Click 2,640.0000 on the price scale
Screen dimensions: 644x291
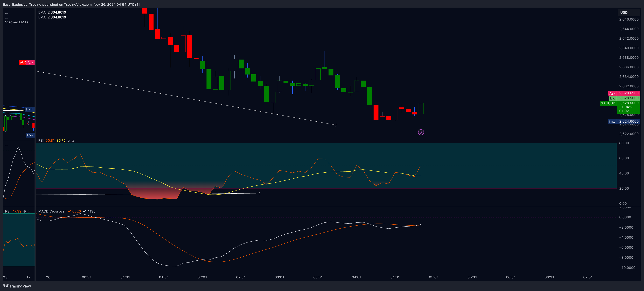pyautogui.click(x=629, y=48)
